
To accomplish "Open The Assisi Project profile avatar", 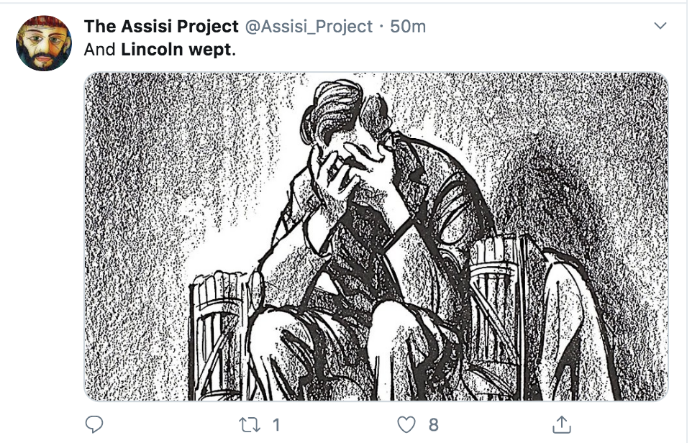I will tap(44, 43).
